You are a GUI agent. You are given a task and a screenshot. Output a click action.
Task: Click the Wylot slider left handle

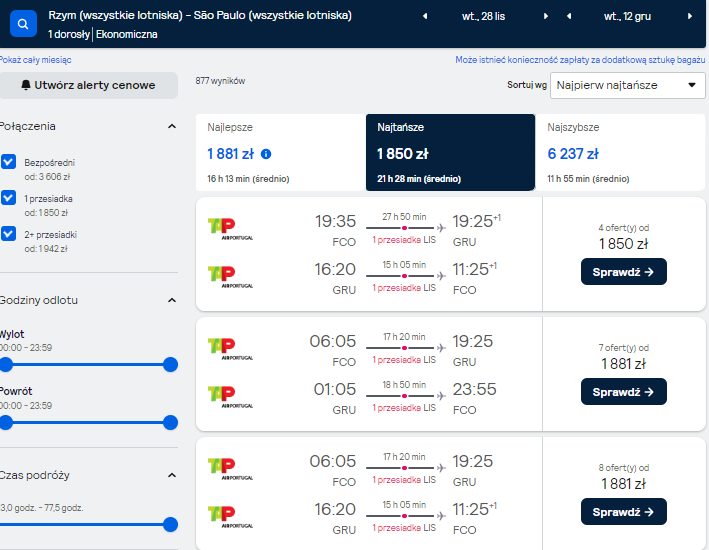[6, 365]
